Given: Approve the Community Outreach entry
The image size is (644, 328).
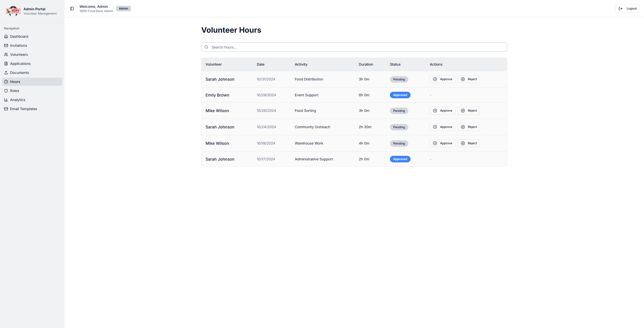Looking at the screenshot, I should (442, 127).
